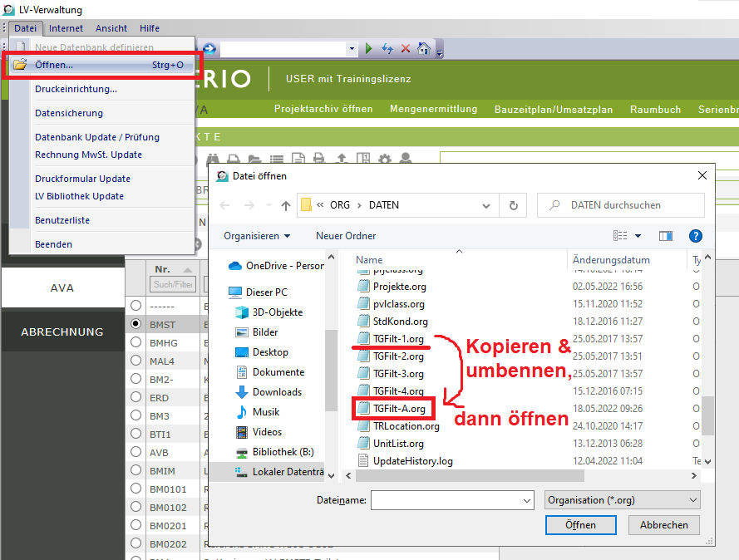Image resolution: width=739 pixels, height=560 pixels.
Task: Select the BMHG row radio button
Action: coord(136,341)
